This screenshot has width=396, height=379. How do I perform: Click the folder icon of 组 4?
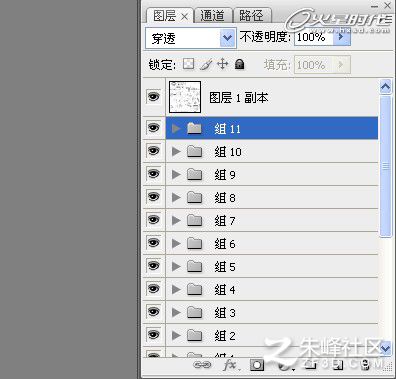coord(195,289)
